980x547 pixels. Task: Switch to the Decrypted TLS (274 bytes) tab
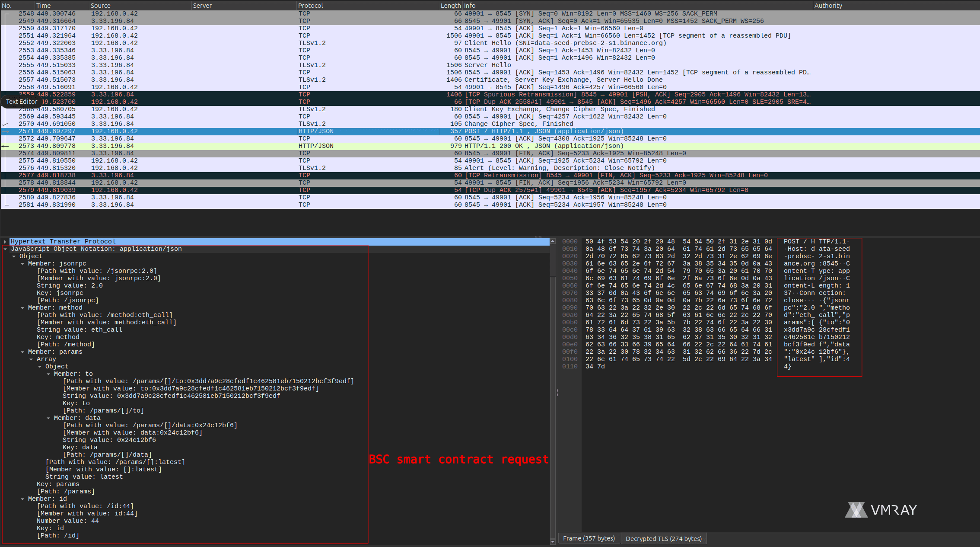(x=663, y=538)
